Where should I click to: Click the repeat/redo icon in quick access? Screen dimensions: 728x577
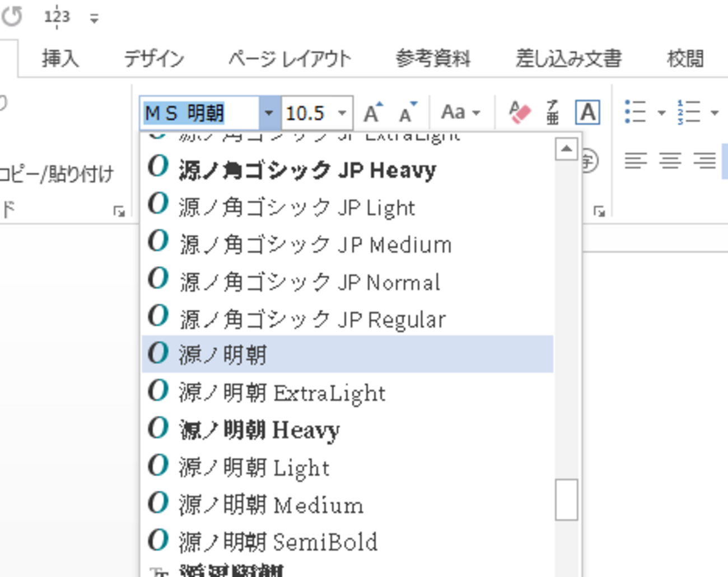point(12,17)
